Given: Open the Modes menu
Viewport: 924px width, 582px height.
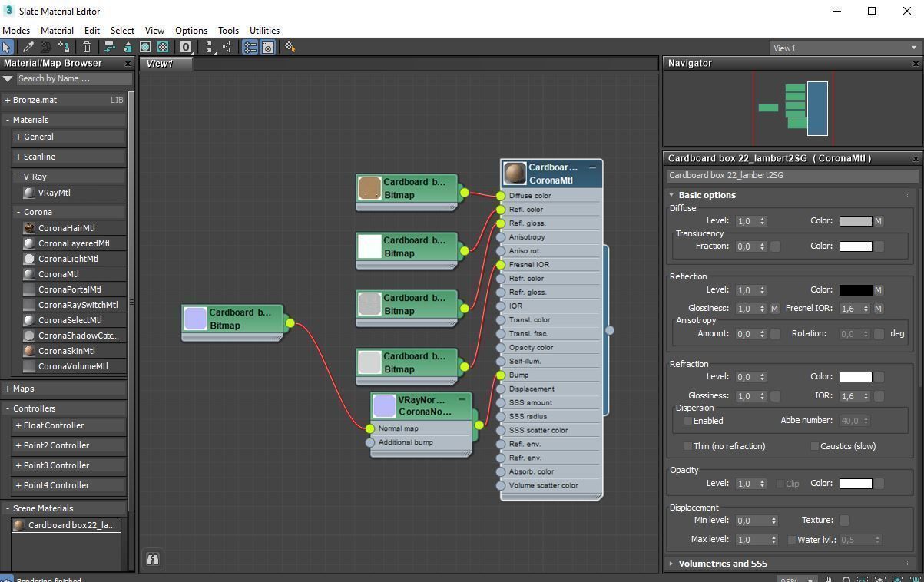Looking at the screenshot, I should pos(16,31).
